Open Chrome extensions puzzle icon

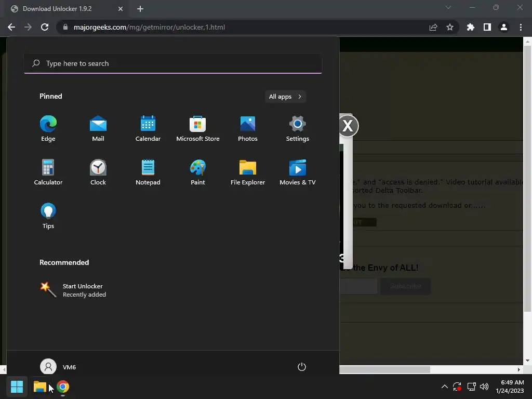[471, 27]
